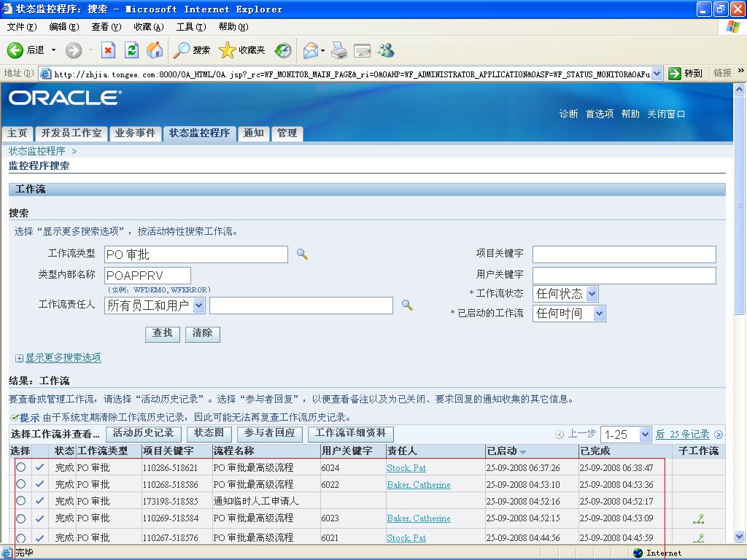Select radio for row 110286-518621
This screenshot has height=560, width=747.
pos(20,467)
